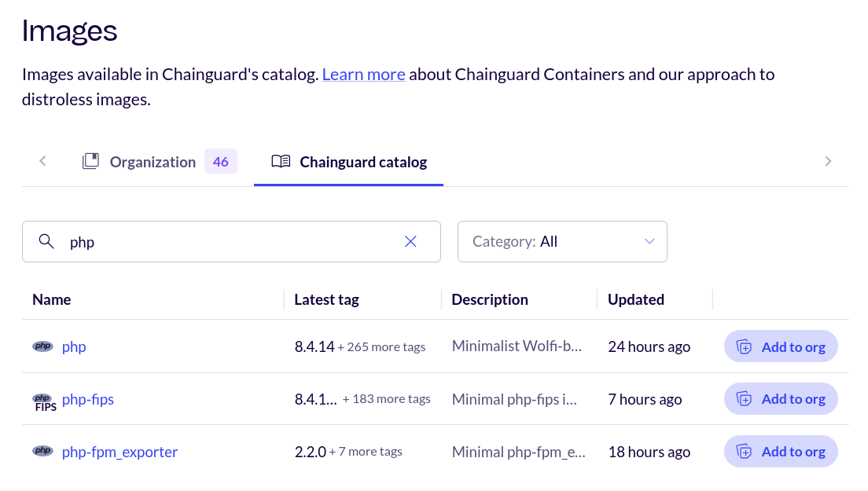Click the left chevron beside Organization tab
The image size is (868, 491).
pos(42,160)
